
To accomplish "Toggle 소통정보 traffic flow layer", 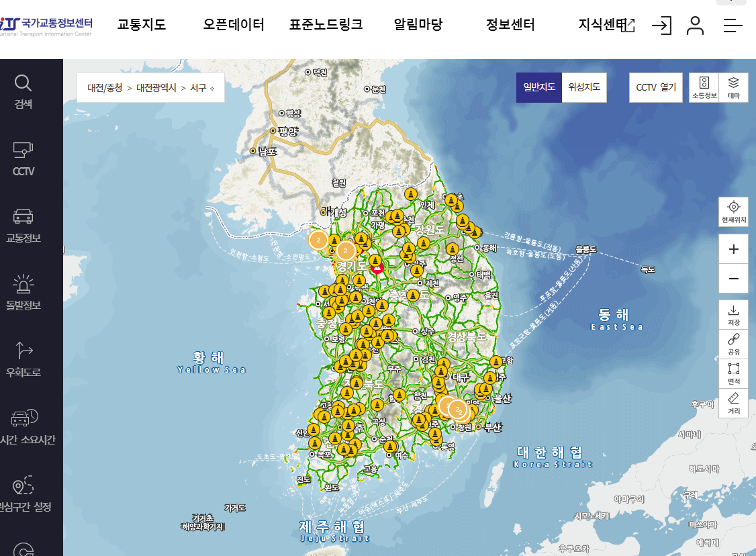I will [704, 88].
